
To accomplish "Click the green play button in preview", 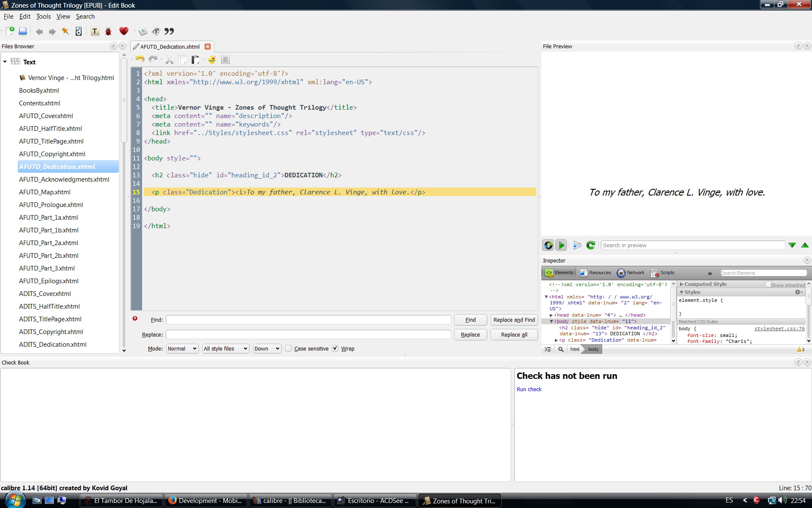I will [x=561, y=245].
